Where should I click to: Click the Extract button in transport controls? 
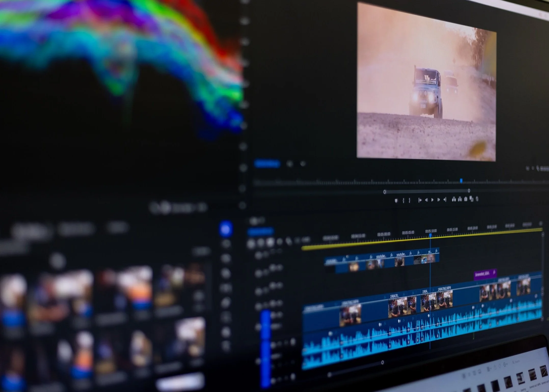pyautogui.click(x=460, y=199)
